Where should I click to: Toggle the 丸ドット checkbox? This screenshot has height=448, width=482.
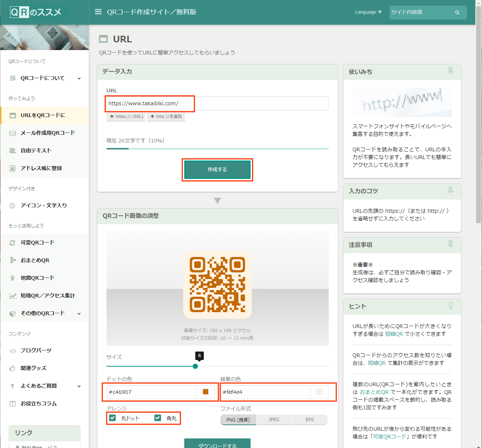tap(113, 418)
